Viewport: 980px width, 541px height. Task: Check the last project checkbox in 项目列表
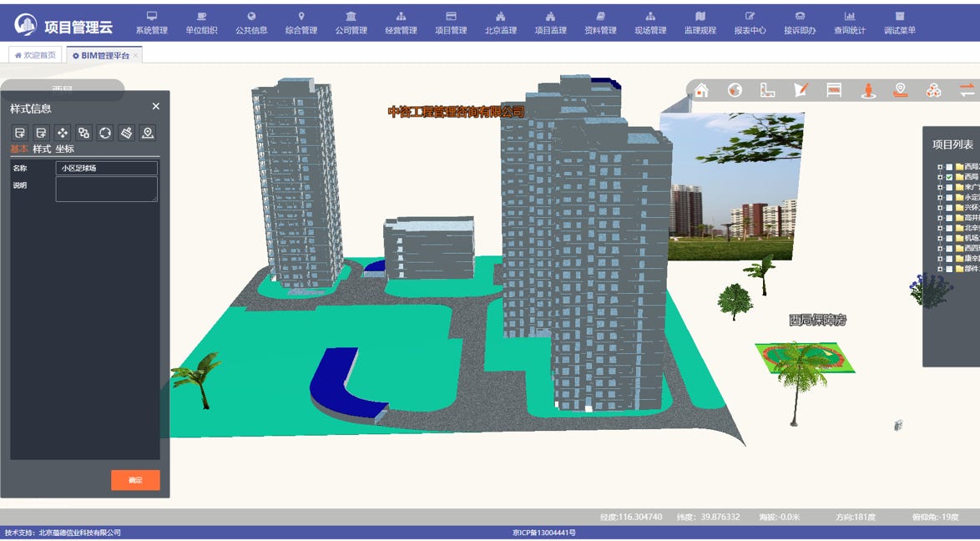click(949, 269)
